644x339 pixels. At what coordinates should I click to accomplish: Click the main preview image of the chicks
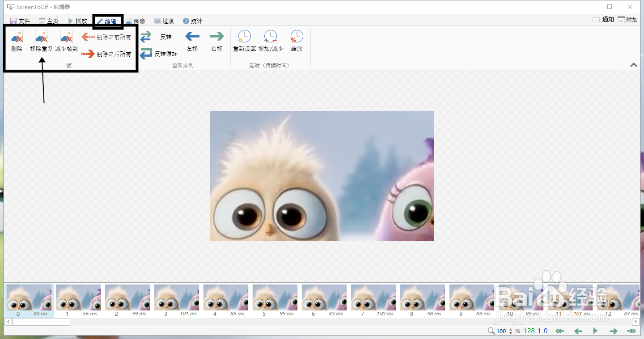pos(322,176)
